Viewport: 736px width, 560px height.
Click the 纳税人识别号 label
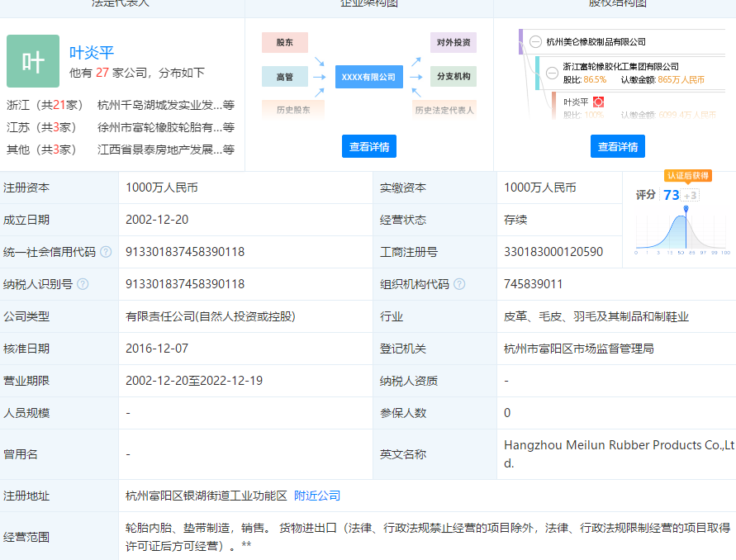pos(37,284)
